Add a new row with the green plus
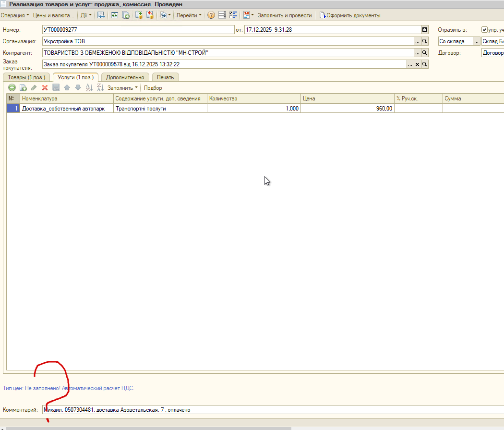504x430 pixels. click(12, 87)
